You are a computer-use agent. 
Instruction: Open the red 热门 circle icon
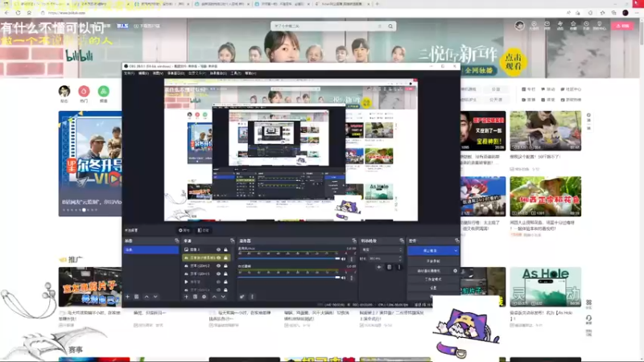[x=84, y=91]
